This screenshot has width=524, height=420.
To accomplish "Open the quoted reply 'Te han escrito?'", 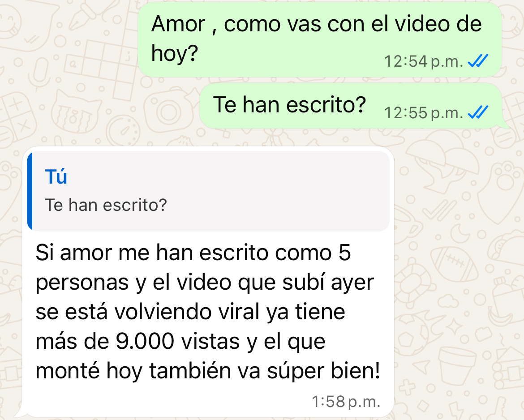I will click(208, 191).
